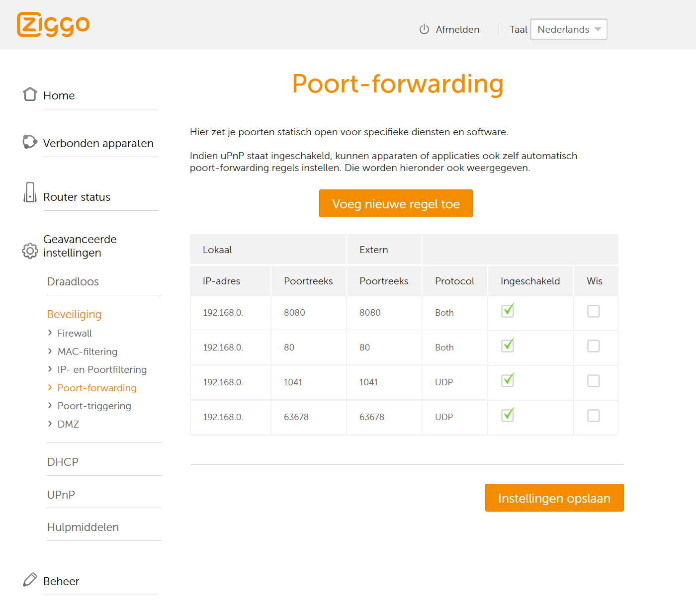696x616 pixels.
Task: Click the Router status device icon
Action: click(x=30, y=192)
